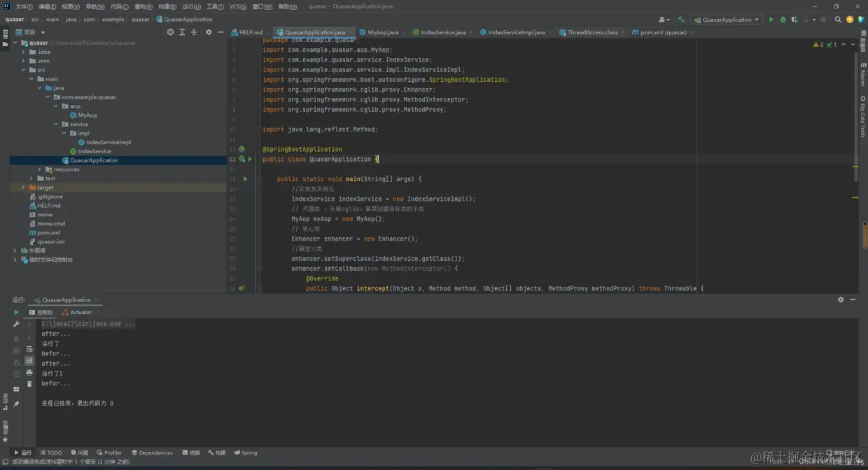868x470 pixels.
Task: Toggle soft-wrap in the Run console
Action: (x=29, y=349)
